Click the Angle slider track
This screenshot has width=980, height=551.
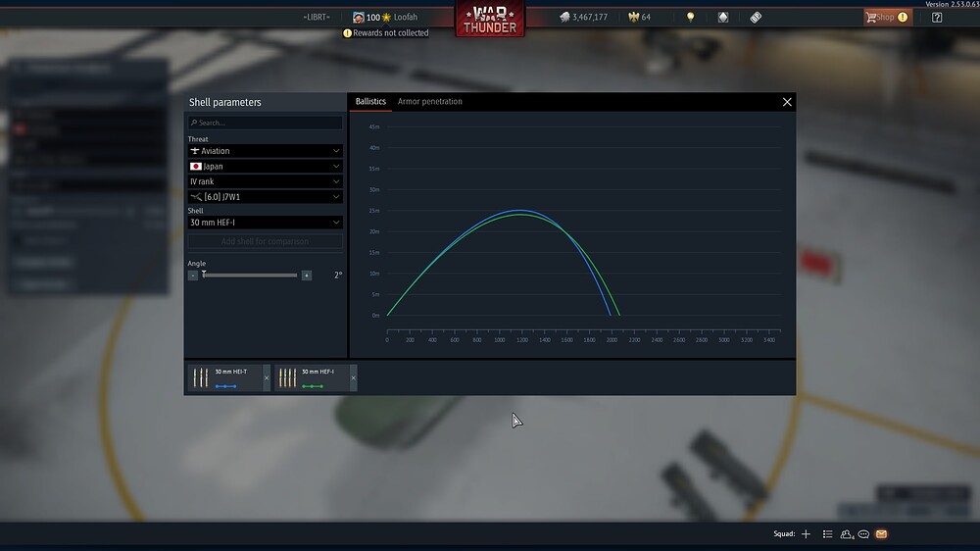click(250, 275)
